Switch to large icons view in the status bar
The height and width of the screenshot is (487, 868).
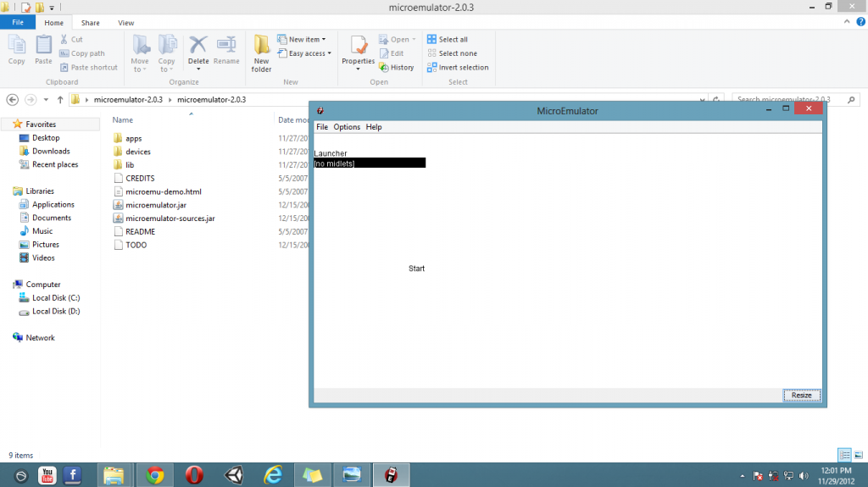[858, 455]
